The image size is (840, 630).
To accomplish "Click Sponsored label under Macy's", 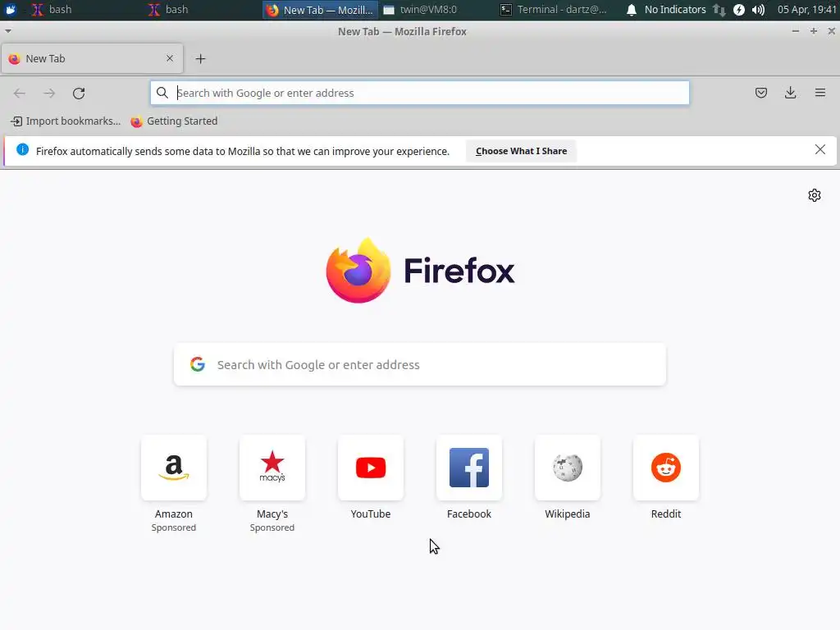I will click(272, 527).
